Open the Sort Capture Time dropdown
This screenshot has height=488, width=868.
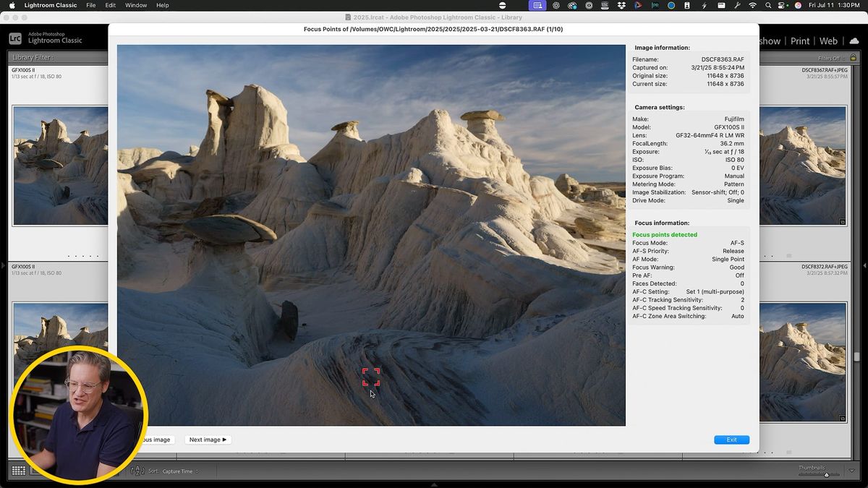click(x=176, y=471)
